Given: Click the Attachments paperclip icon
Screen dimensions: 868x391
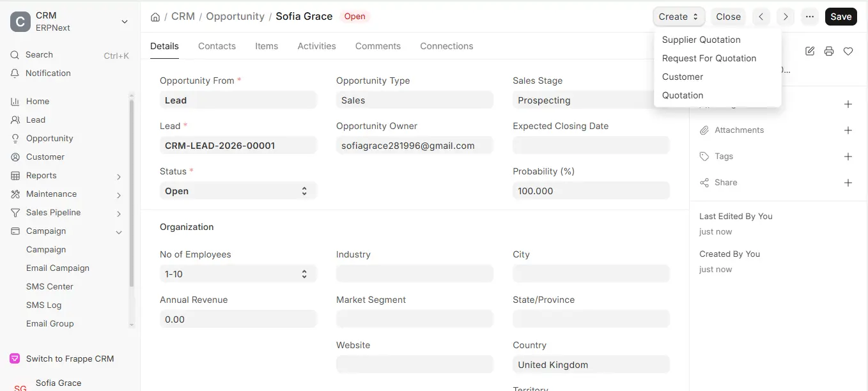Looking at the screenshot, I should [x=704, y=130].
